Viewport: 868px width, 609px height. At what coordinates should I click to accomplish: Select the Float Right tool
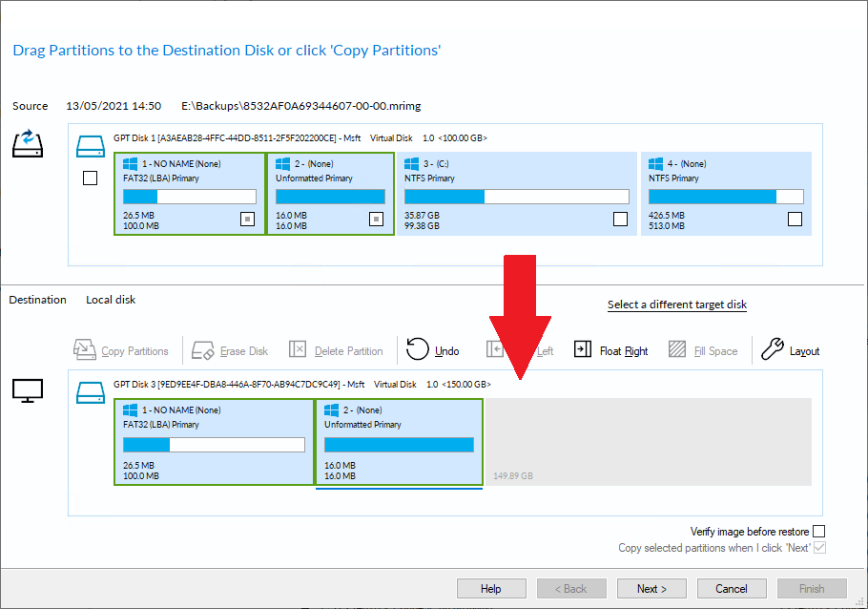[x=583, y=350]
